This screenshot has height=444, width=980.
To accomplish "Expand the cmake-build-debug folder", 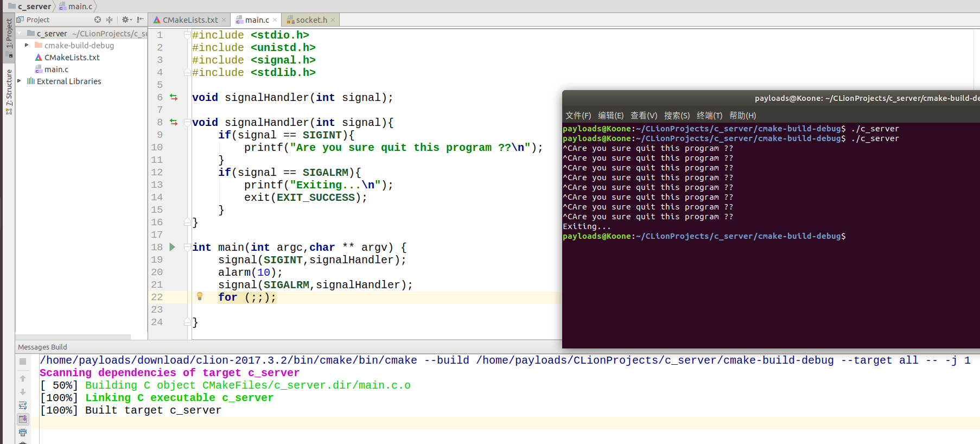I will [x=27, y=46].
